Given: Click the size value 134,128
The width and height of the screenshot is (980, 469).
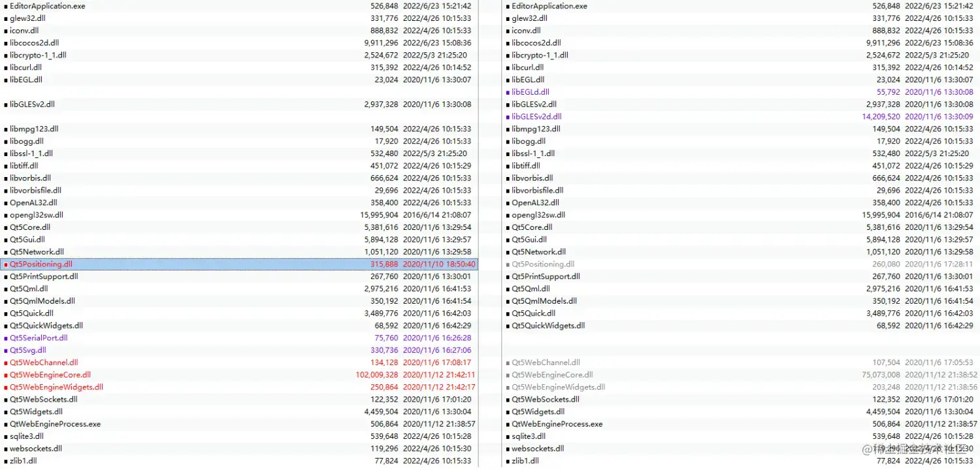Looking at the screenshot, I should tap(384, 363).
